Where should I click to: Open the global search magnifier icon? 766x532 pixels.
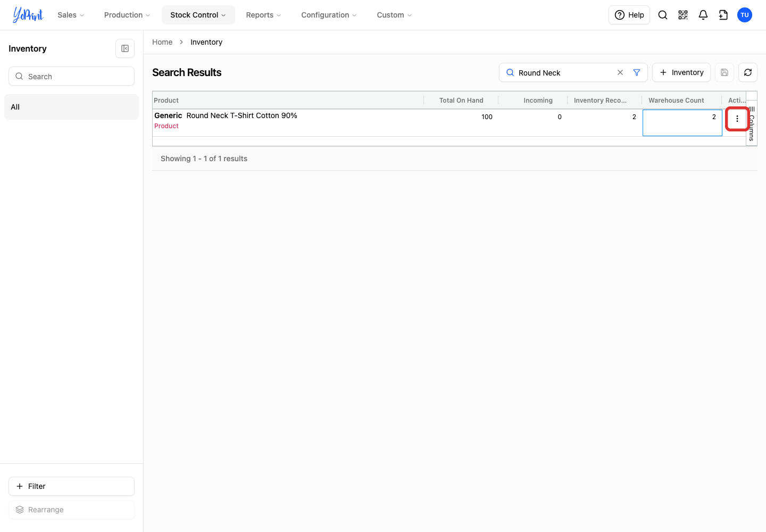663,15
